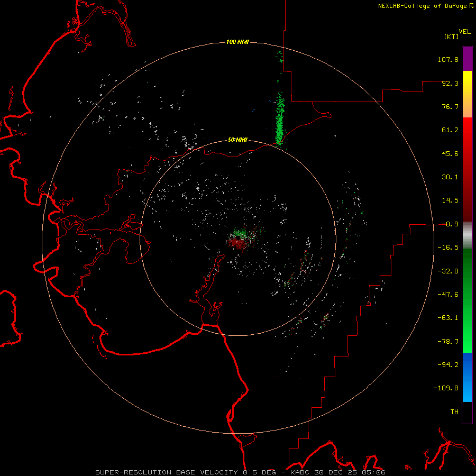Click the 30.1 value on velocity scale
476x476 pixels.
pyautogui.click(x=450, y=177)
